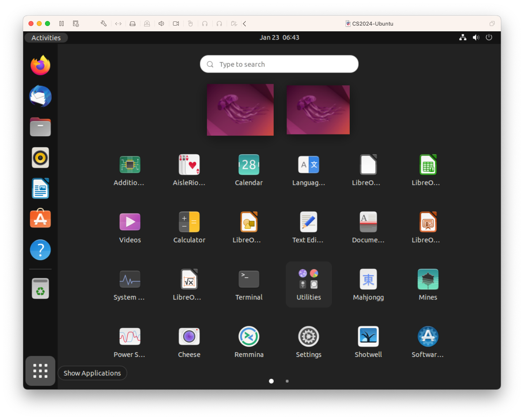524x420 pixels.
Task: Open Firefox from the dock
Action: 40,65
